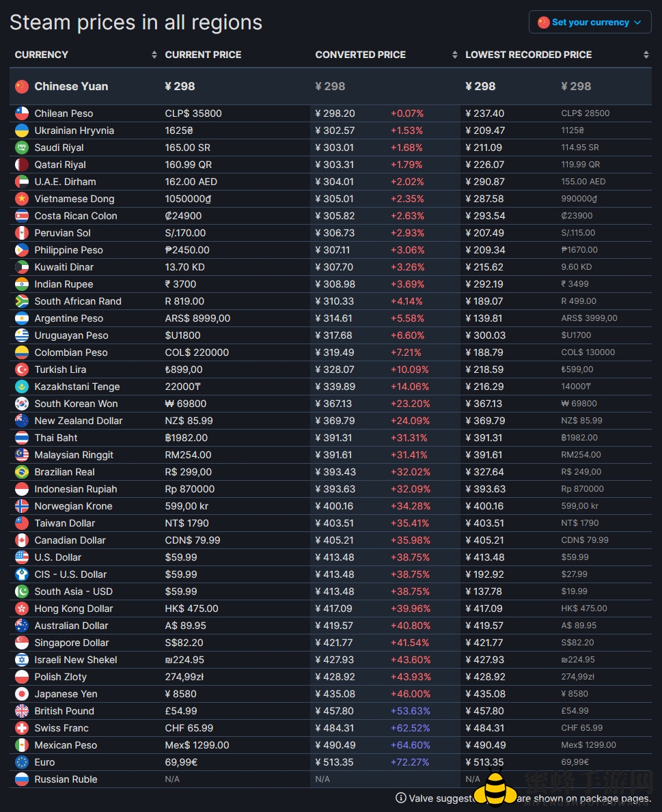Click the Swiss Franc flag icon
Image resolution: width=662 pixels, height=812 pixels.
tap(22, 728)
